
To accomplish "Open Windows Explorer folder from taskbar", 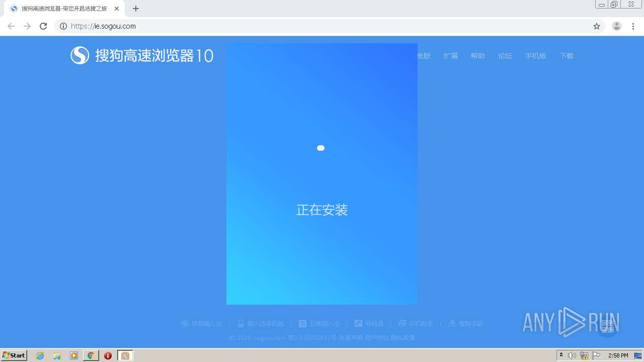I will [57, 355].
